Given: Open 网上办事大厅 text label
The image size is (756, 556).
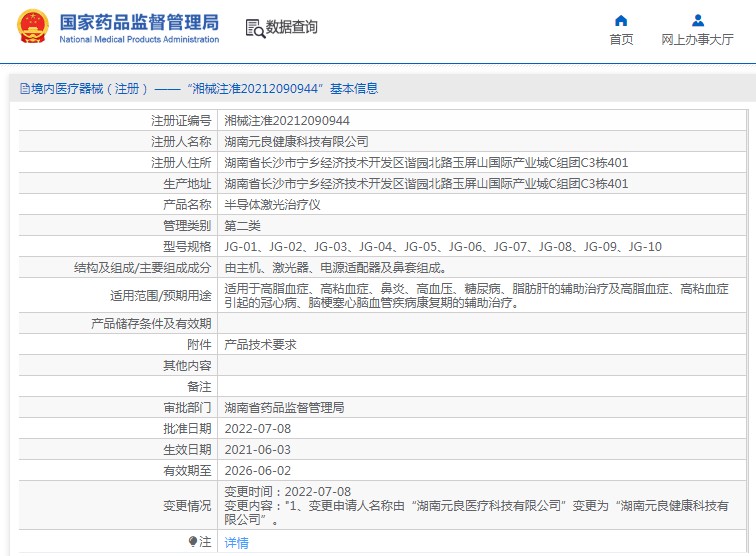Looking at the screenshot, I should point(697,40).
